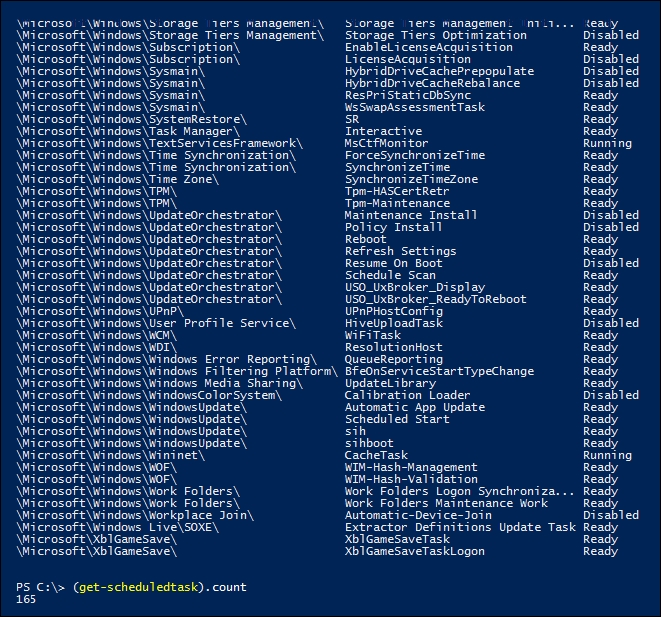Viewport: 661px width, 617px height.
Task: Click 'Work Folders Logon Synchroniza...' task
Action: (x=459, y=491)
